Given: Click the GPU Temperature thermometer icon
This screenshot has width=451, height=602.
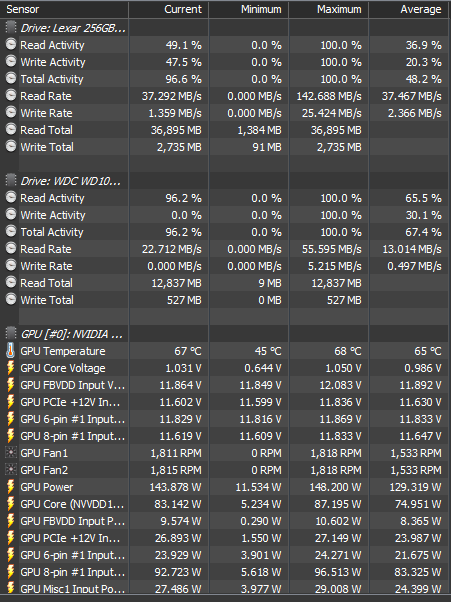Looking at the screenshot, I should 11,351.
